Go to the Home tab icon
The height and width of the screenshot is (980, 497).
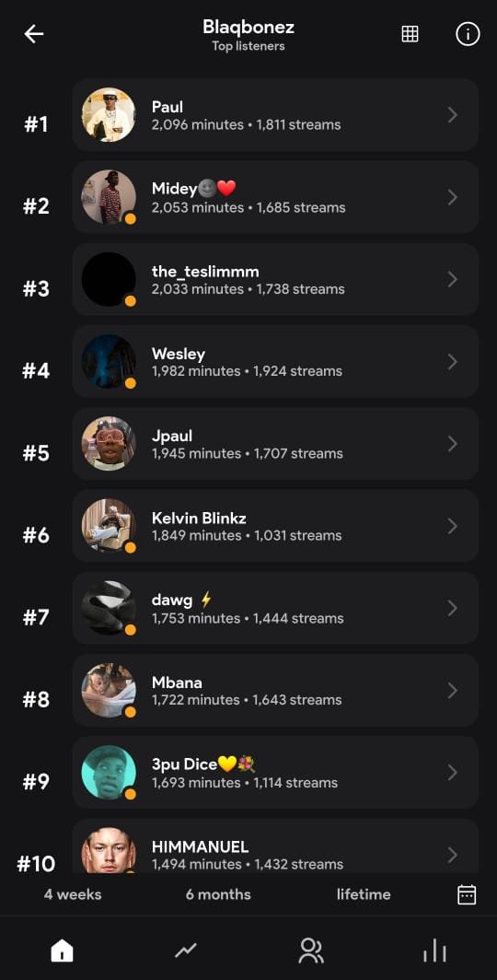(x=62, y=951)
